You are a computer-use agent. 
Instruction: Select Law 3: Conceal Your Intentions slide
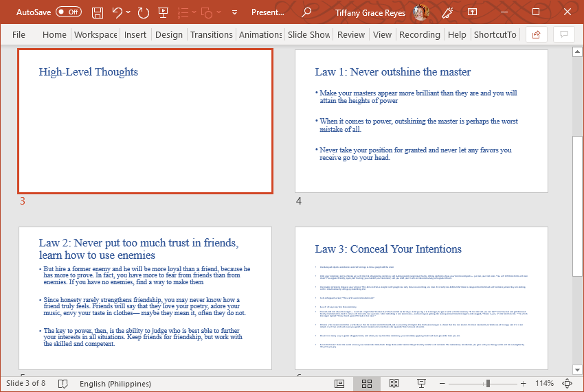click(x=421, y=297)
